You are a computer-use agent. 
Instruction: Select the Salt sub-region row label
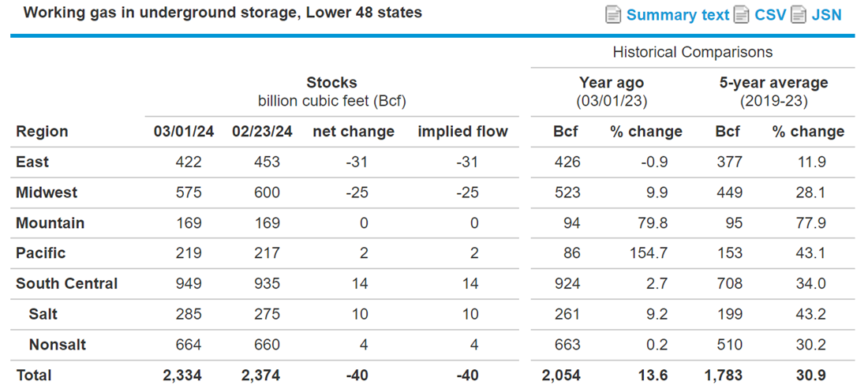click(43, 314)
